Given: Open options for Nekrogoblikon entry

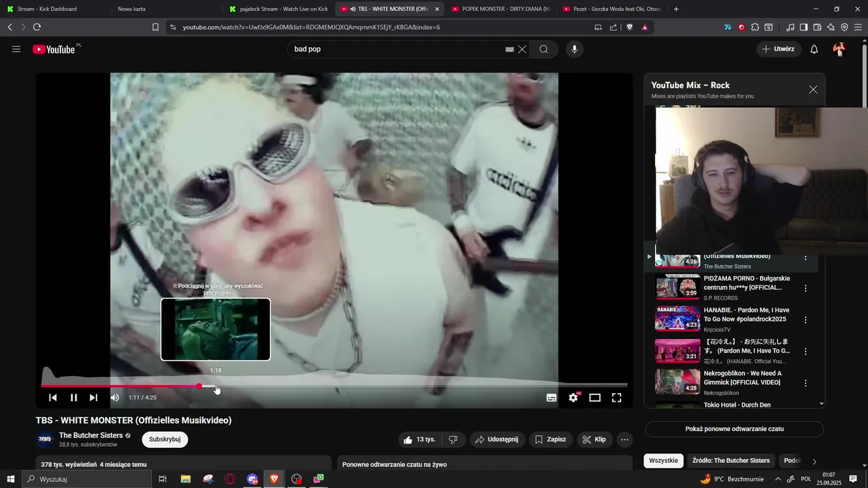Looking at the screenshot, I should (806, 383).
